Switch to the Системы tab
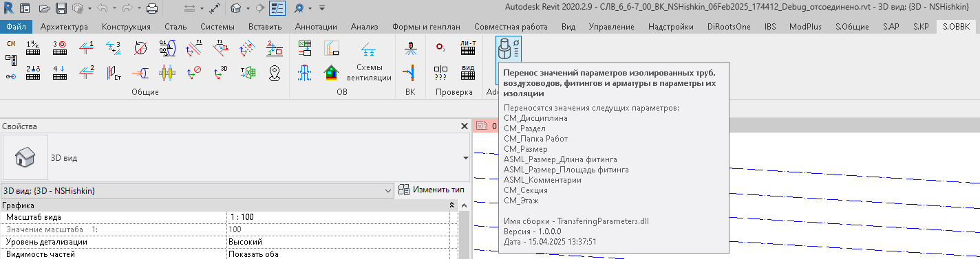The image size is (980, 259). [217, 27]
